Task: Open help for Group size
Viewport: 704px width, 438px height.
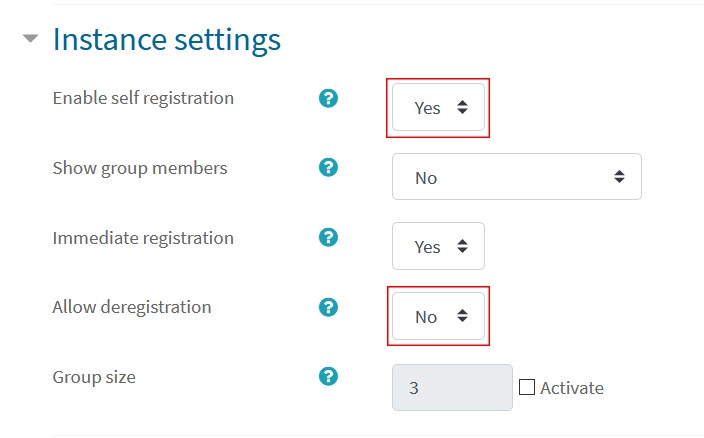Action: pyautogui.click(x=328, y=377)
